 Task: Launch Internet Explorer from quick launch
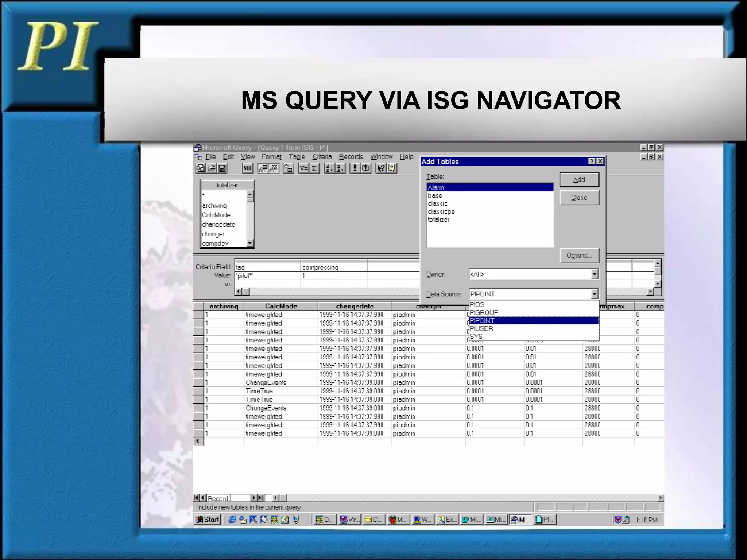point(232,520)
